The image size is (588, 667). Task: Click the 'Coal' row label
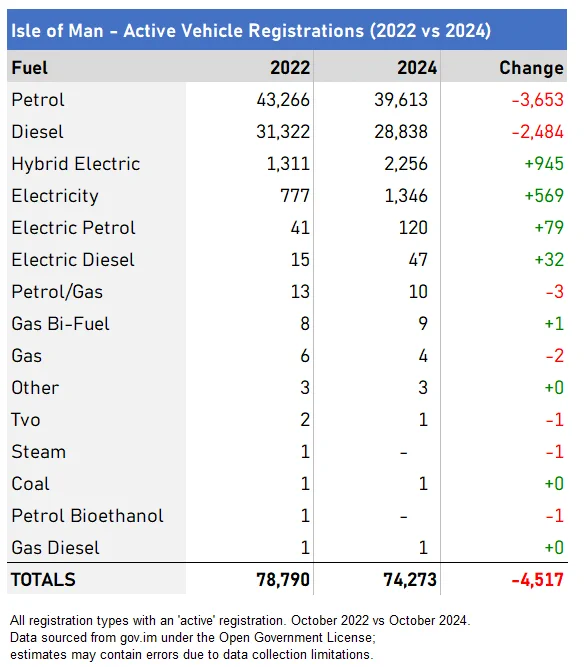pos(30,484)
